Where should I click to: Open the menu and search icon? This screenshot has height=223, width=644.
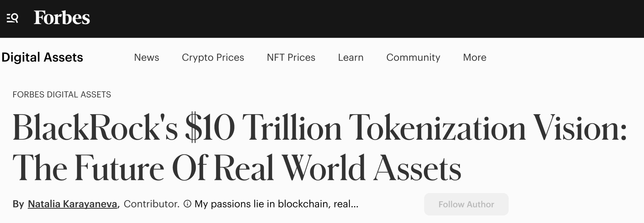(12, 18)
